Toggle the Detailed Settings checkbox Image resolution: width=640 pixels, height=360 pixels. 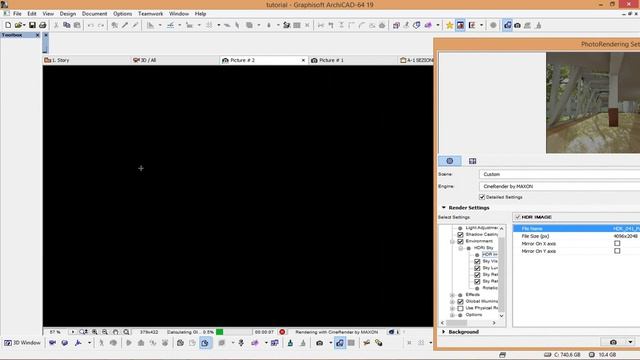(x=482, y=197)
